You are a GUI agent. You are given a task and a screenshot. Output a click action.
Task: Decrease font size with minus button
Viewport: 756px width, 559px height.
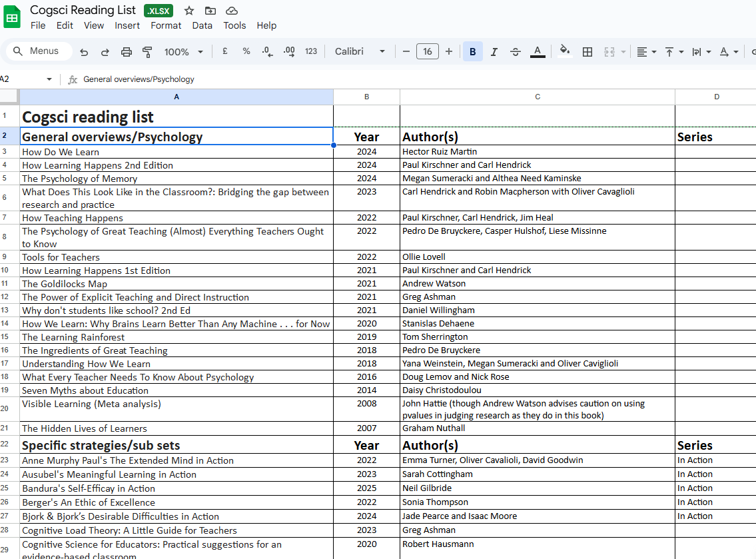[406, 51]
